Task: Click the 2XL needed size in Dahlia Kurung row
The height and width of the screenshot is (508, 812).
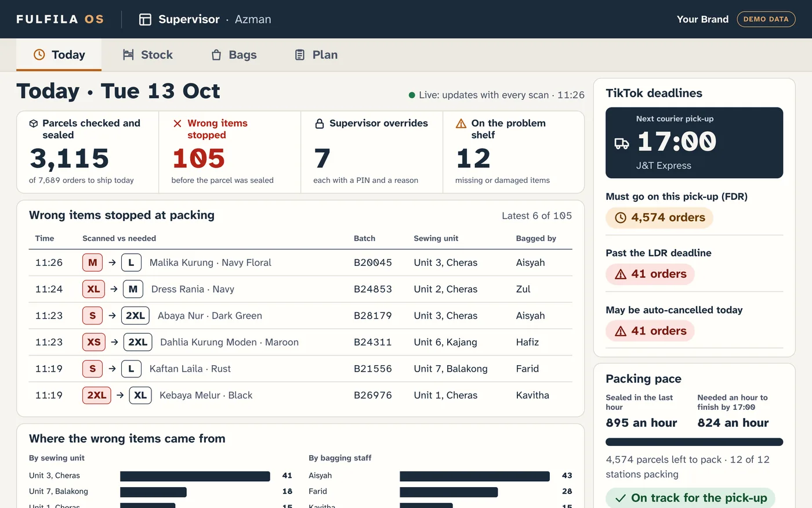Action: click(x=137, y=342)
